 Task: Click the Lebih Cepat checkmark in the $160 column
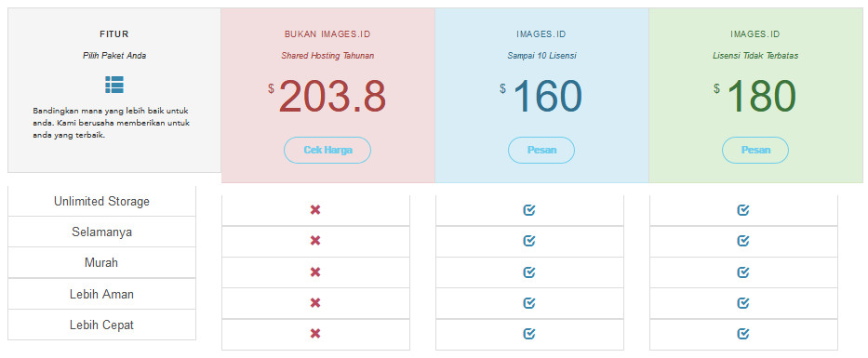529,334
